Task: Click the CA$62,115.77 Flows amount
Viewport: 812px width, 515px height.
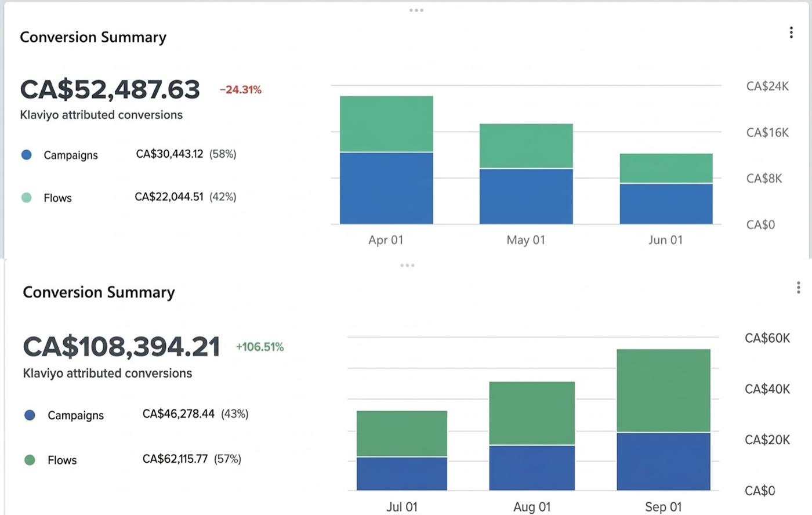Action: pyautogui.click(x=175, y=459)
